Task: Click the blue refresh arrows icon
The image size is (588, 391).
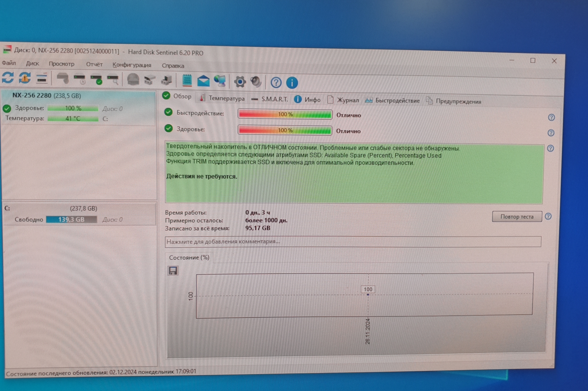Action: (x=8, y=77)
